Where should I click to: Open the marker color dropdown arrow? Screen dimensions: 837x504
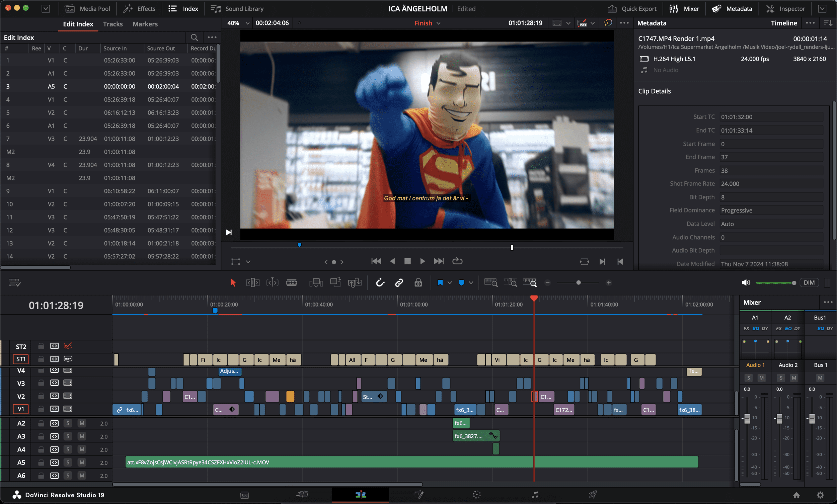point(471,283)
